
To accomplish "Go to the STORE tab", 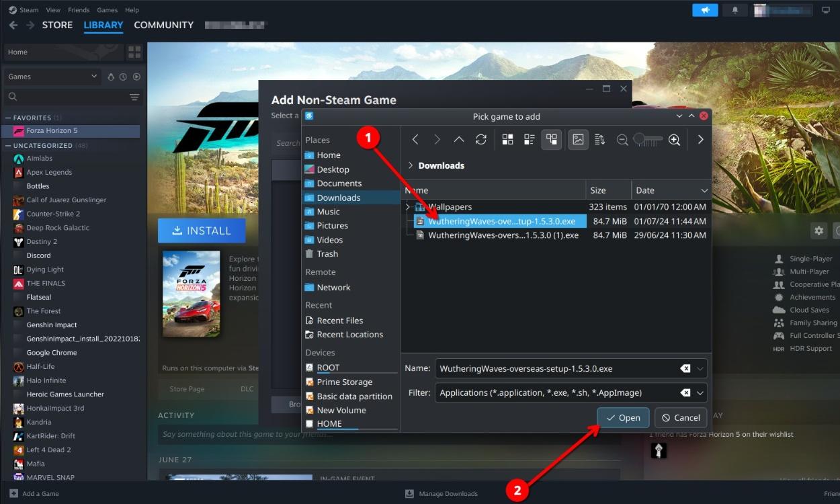I will click(57, 25).
